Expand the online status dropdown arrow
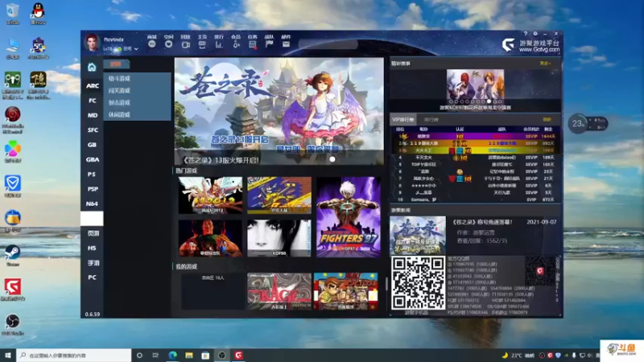The height and width of the screenshot is (362, 644). (136, 49)
